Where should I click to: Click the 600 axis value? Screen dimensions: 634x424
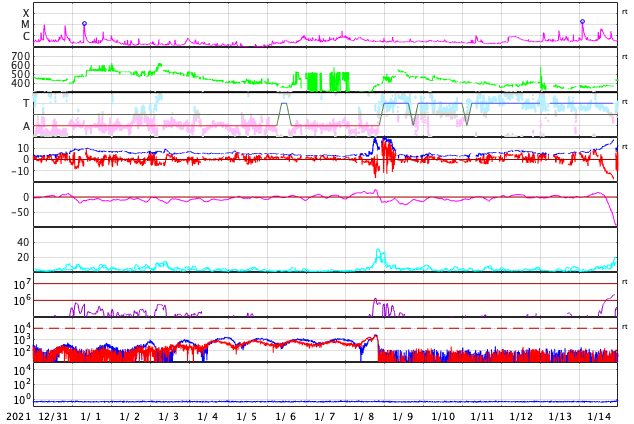21,65
